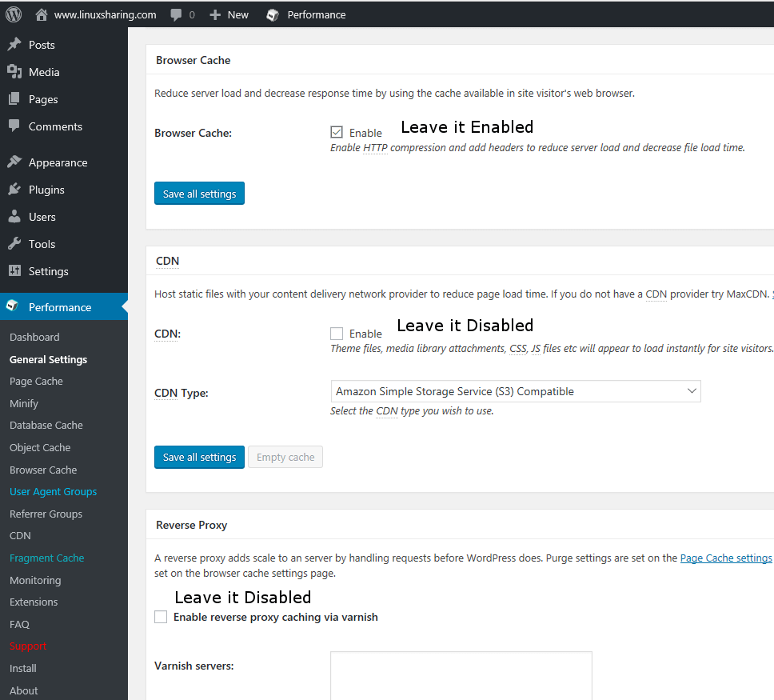Click Save all settings under Browser Cache
The width and height of the screenshot is (774, 700).
(199, 194)
